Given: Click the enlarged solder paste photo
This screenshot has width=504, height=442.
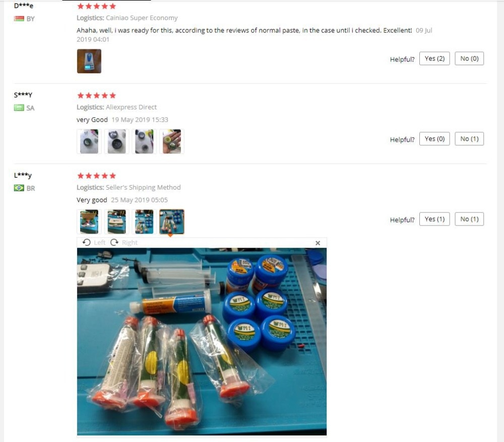Looking at the screenshot, I should pos(202,342).
